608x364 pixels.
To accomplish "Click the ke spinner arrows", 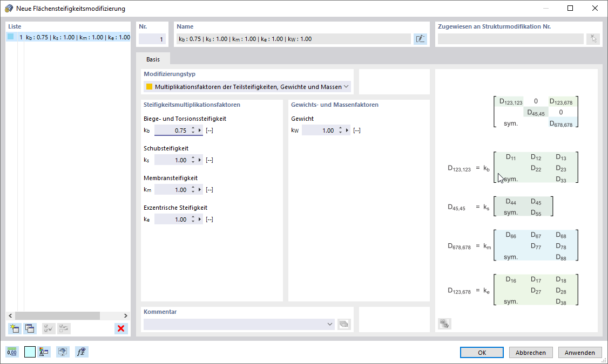I will tap(193, 219).
